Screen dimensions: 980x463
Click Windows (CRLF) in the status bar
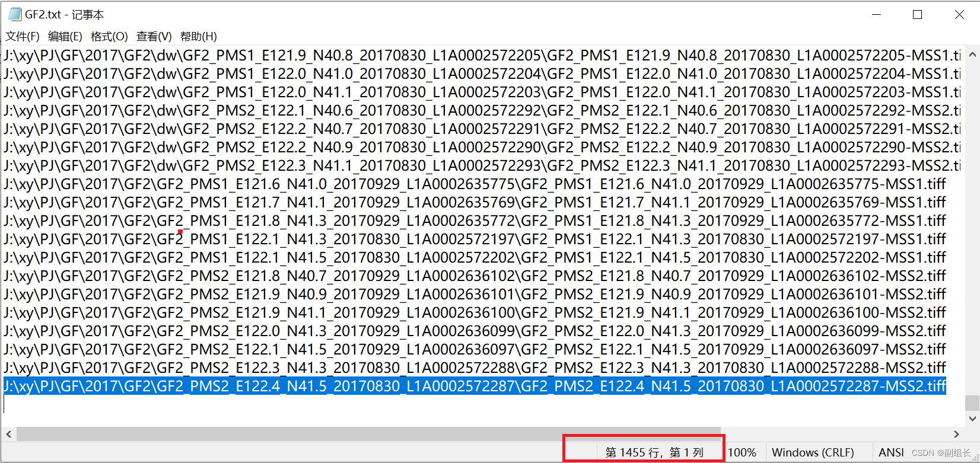[813, 452]
